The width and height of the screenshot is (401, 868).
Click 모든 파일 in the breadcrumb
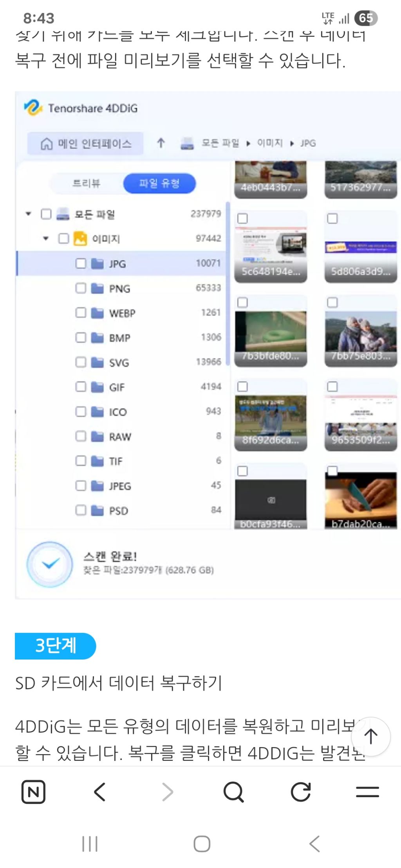click(x=220, y=143)
